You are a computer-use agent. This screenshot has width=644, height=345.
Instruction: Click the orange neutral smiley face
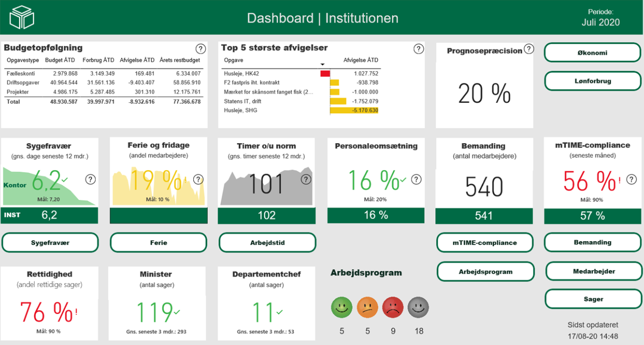pos(367,308)
